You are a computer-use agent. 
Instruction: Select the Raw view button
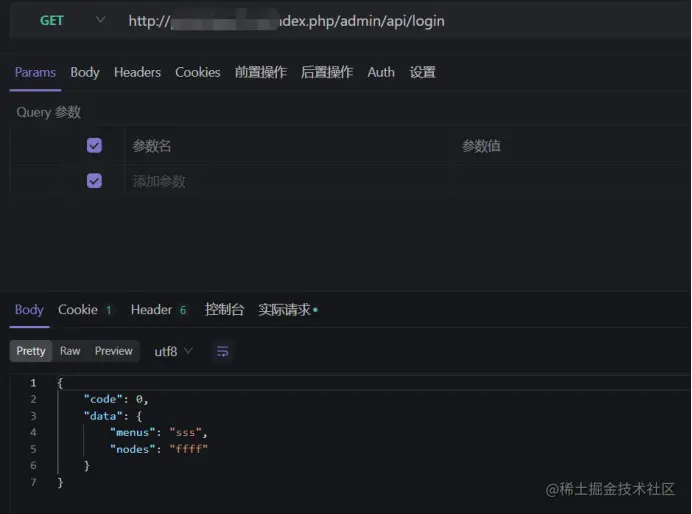(70, 351)
